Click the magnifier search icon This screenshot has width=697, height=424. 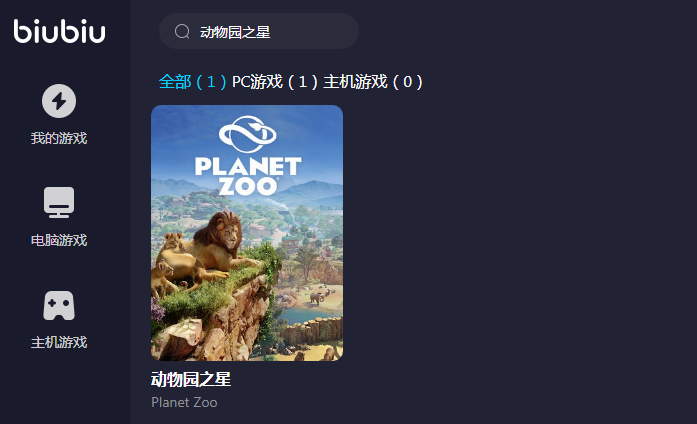point(182,32)
